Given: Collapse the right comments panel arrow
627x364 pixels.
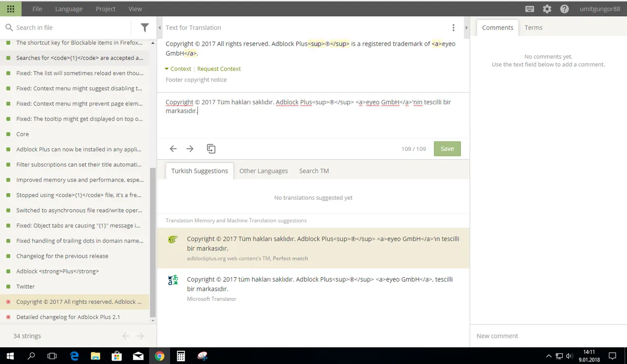Looking at the screenshot, I should (x=467, y=28).
